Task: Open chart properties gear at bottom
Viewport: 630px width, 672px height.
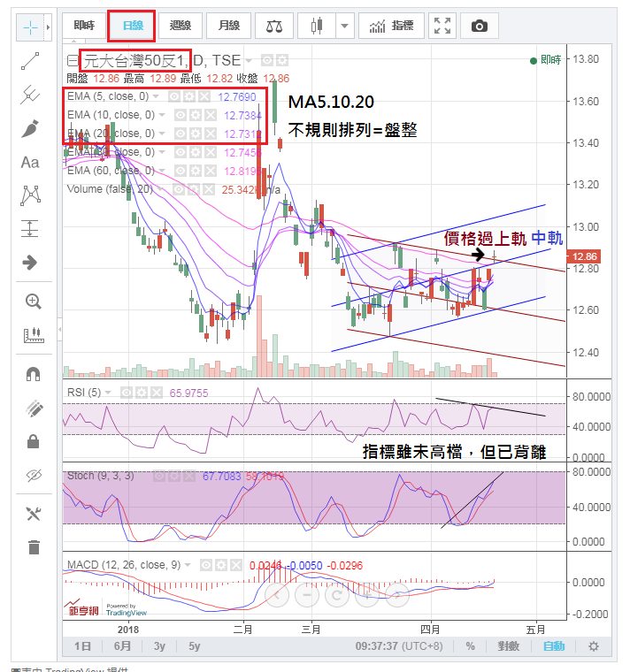Action: pyautogui.click(x=594, y=645)
